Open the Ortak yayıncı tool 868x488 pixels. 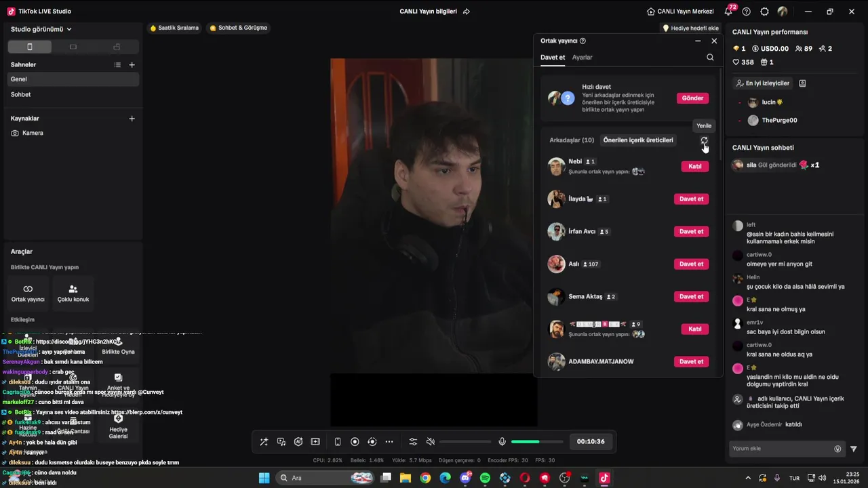tap(28, 293)
